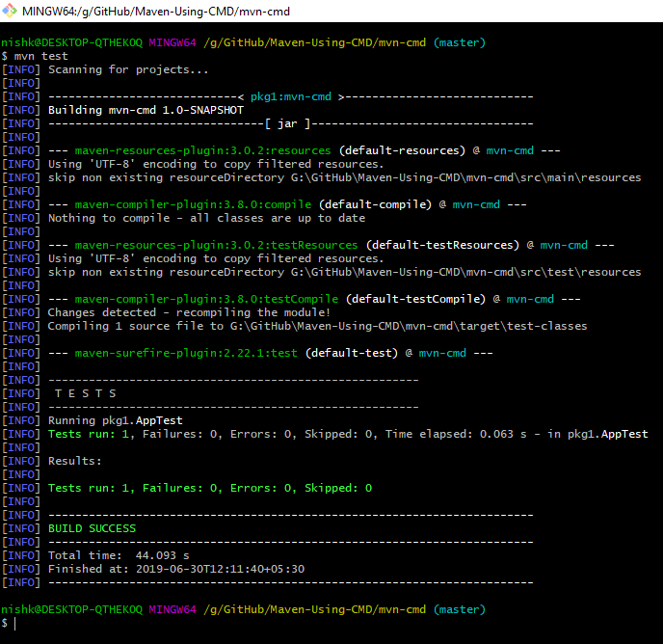Click the '[ jar ]' packaging label
This screenshot has width=663, height=644.
tap(287, 124)
